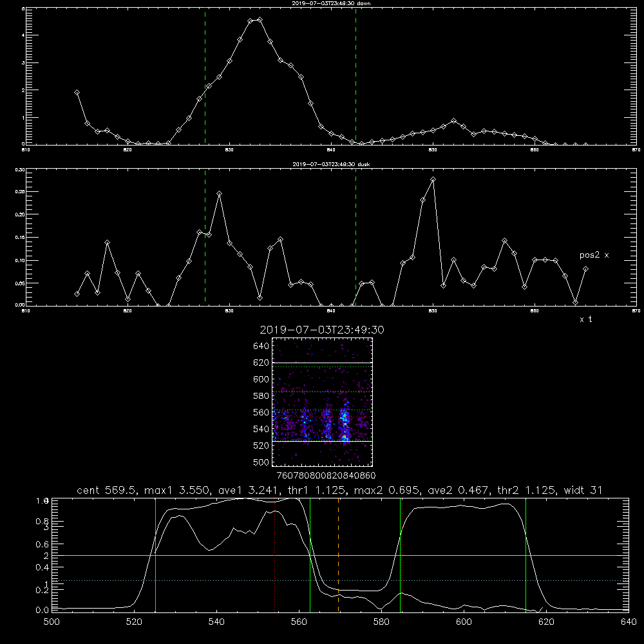Click the dawn plot first diamond at 815
The width and height of the screenshot is (644, 644).
click(x=77, y=93)
